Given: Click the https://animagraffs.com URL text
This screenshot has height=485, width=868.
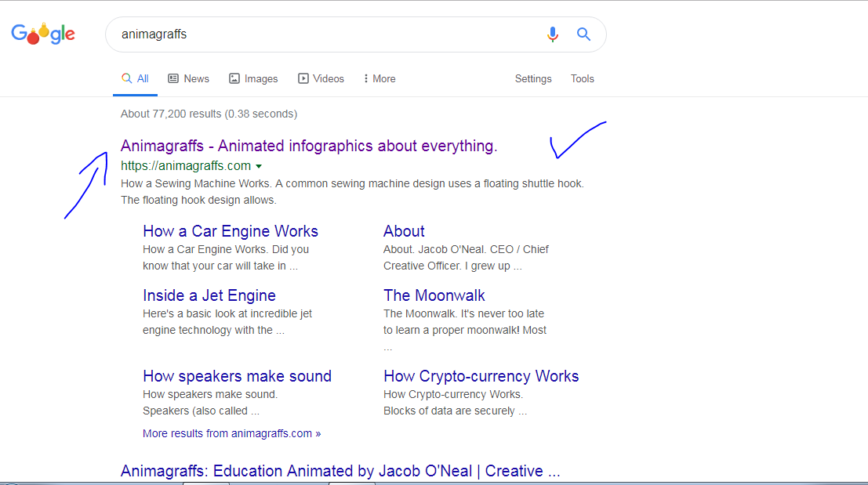Looking at the screenshot, I should click(186, 166).
